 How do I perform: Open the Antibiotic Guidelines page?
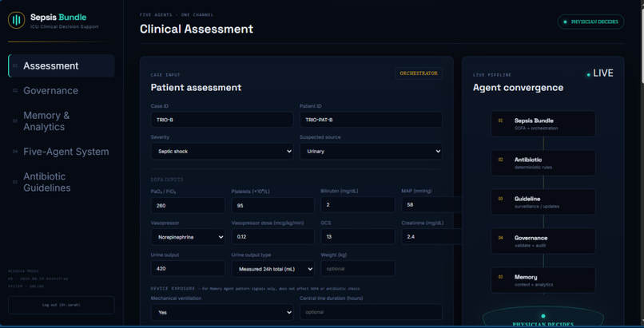[62, 182]
